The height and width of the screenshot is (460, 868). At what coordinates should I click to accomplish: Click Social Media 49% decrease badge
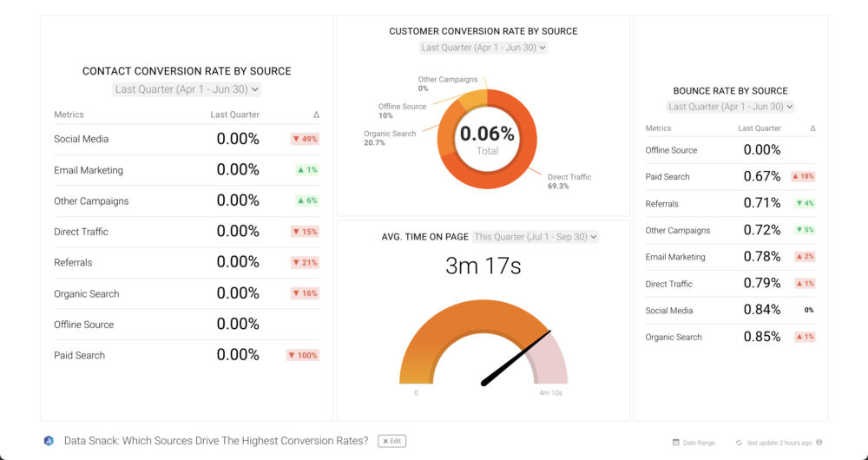point(304,139)
